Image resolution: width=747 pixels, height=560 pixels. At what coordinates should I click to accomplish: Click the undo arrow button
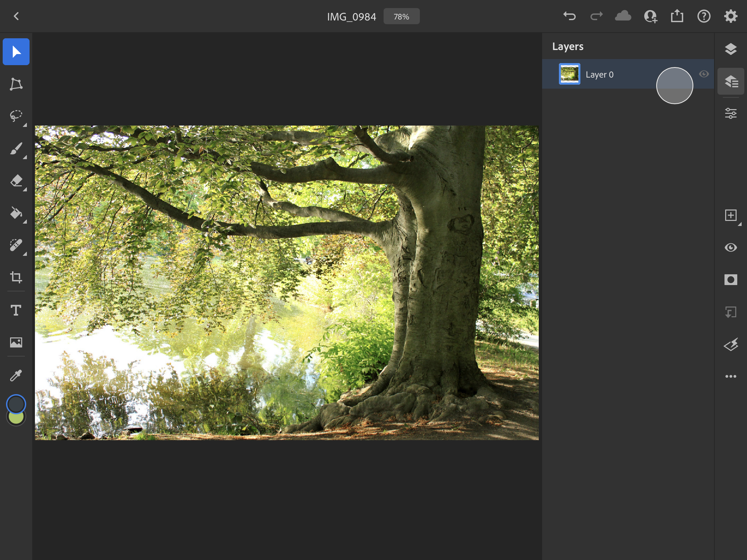click(569, 16)
